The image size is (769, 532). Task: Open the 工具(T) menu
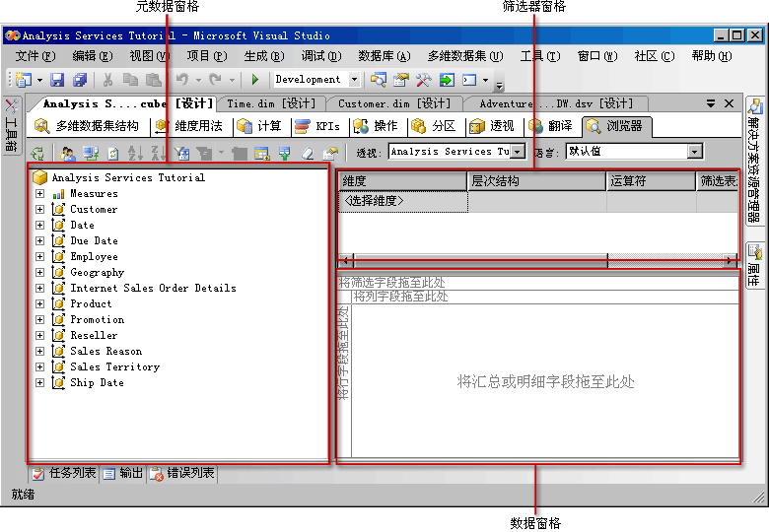[540, 56]
